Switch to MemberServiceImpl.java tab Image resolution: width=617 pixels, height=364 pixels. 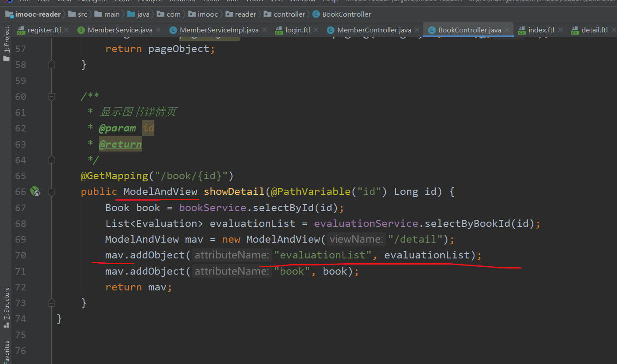(219, 30)
